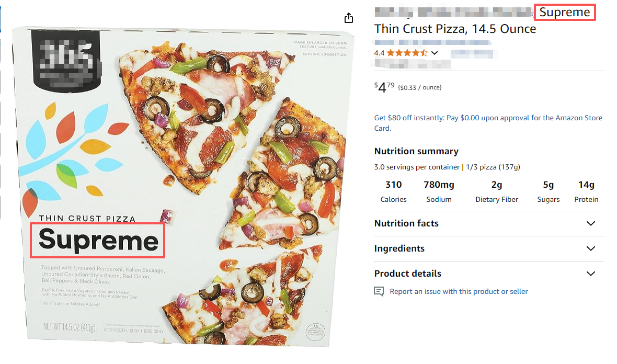
Task: Click the speech bubble report icon
Action: 379,291
